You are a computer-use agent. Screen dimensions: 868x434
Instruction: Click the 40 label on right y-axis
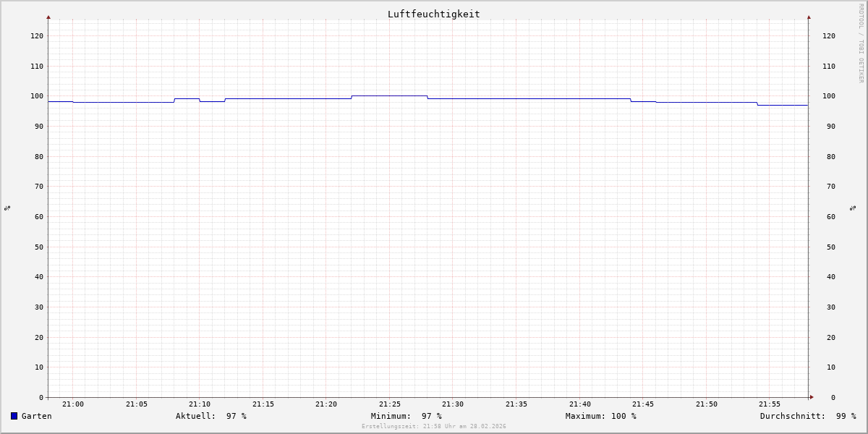tap(831, 276)
